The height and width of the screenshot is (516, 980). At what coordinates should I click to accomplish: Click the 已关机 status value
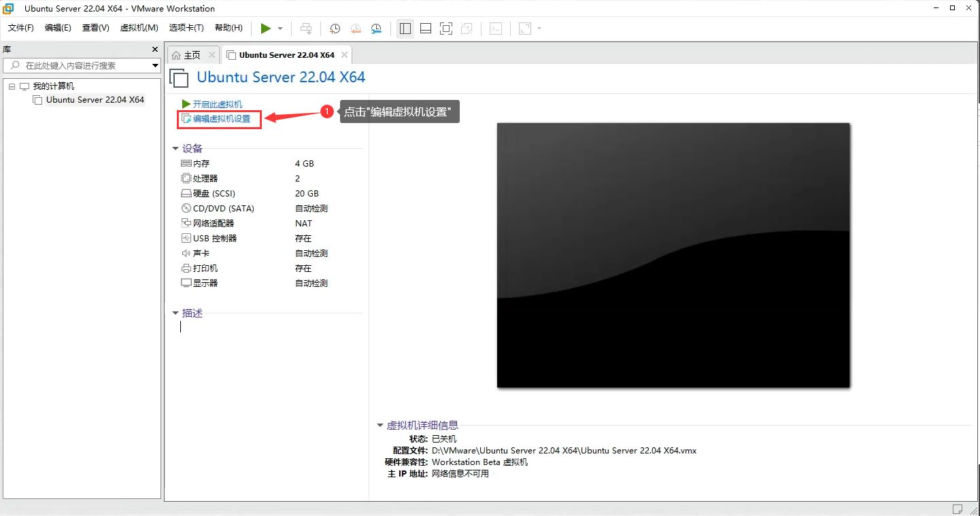(445, 439)
